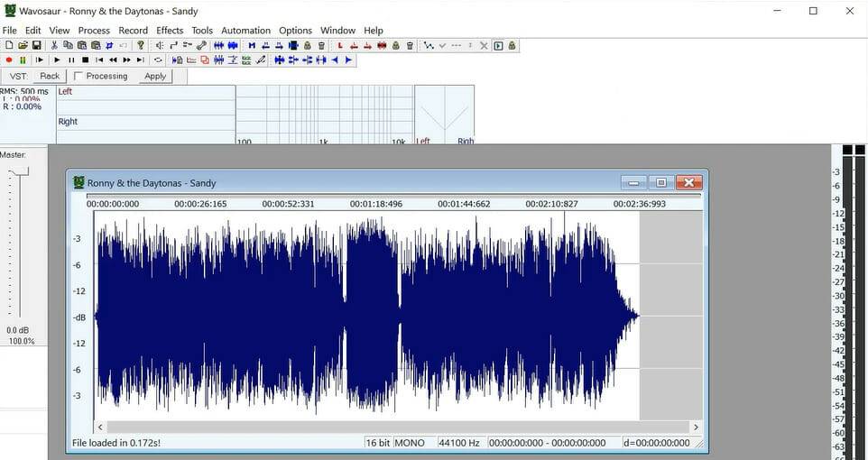The width and height of the screenshot is (868, 460).
Task: Click the VST Rack button
Action: 50,77
